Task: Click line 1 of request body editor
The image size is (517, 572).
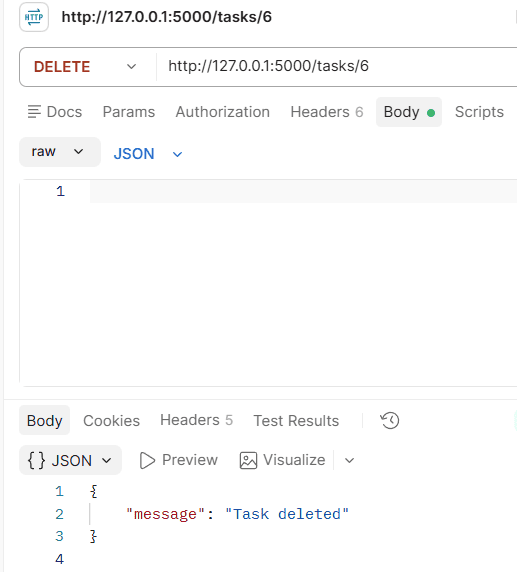Action: click(303, 191)
